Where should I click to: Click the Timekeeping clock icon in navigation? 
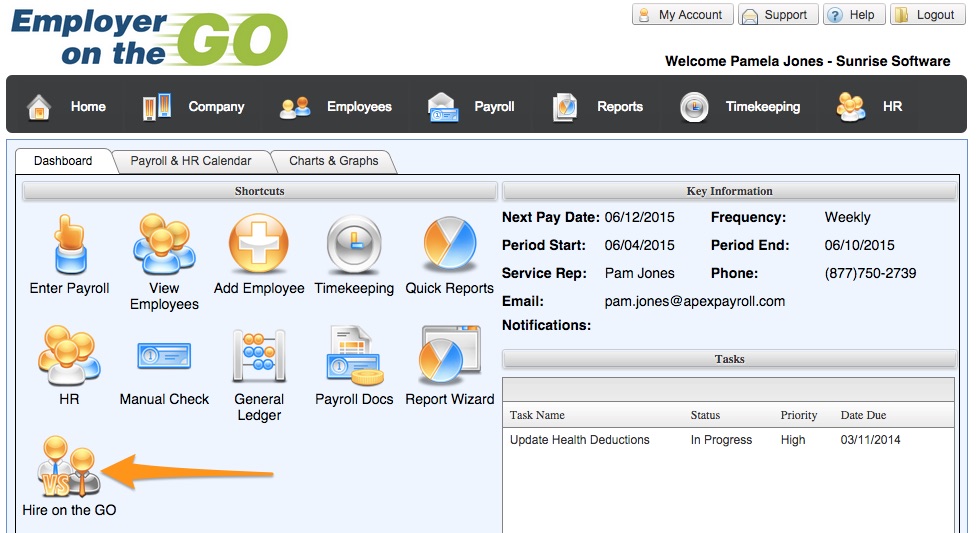[x=694, y=107]
